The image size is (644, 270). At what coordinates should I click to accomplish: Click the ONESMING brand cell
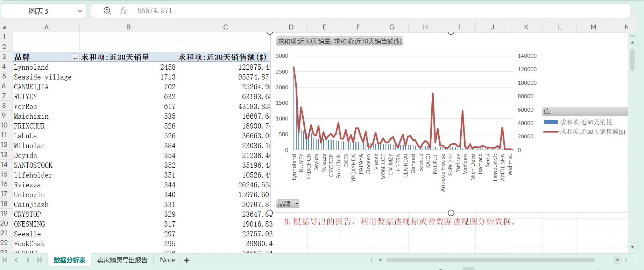point(46,224)
